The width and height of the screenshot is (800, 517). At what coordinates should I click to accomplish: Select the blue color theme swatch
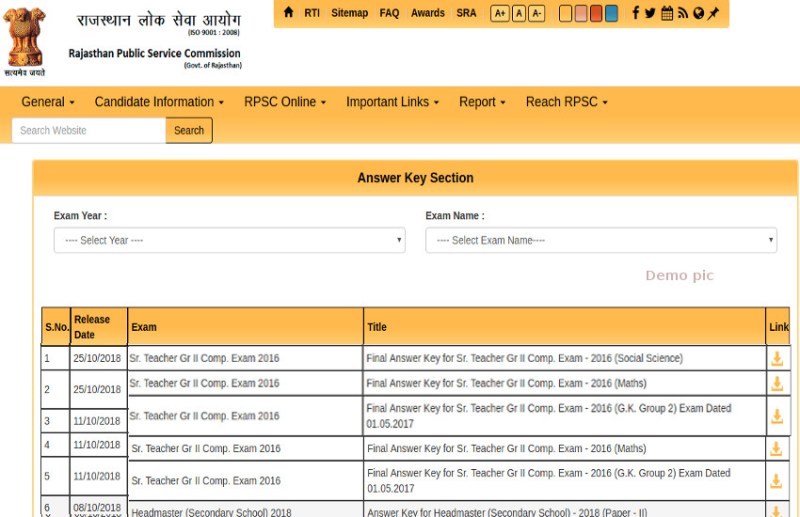click(x=611, y=13)
